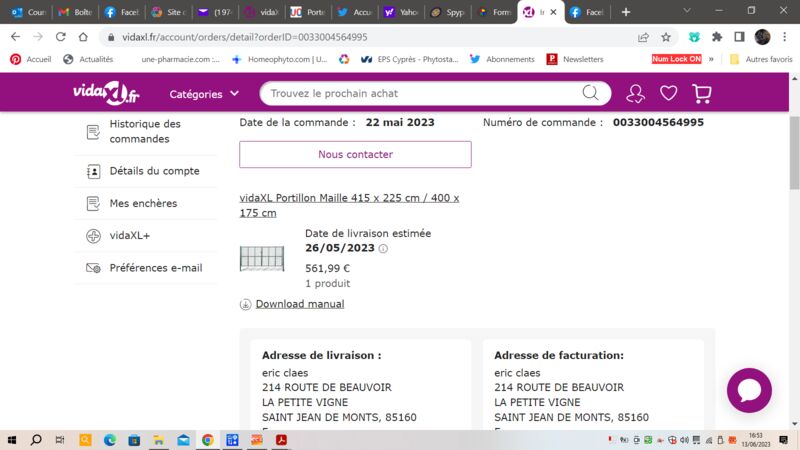The height and width of the screenshot is (450, 800).
Task: Go to the vidaXL.fr logo home
Action: [x=106, y=93]
